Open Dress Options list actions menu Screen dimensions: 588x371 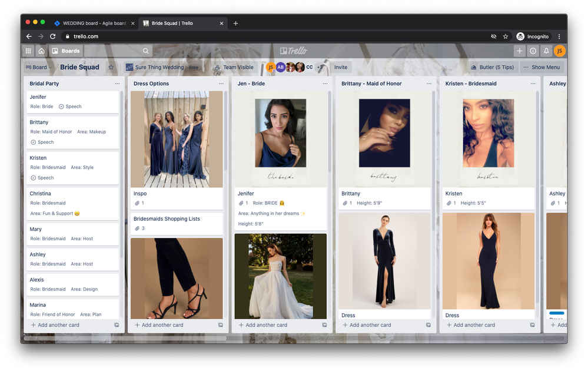point(221,84)
